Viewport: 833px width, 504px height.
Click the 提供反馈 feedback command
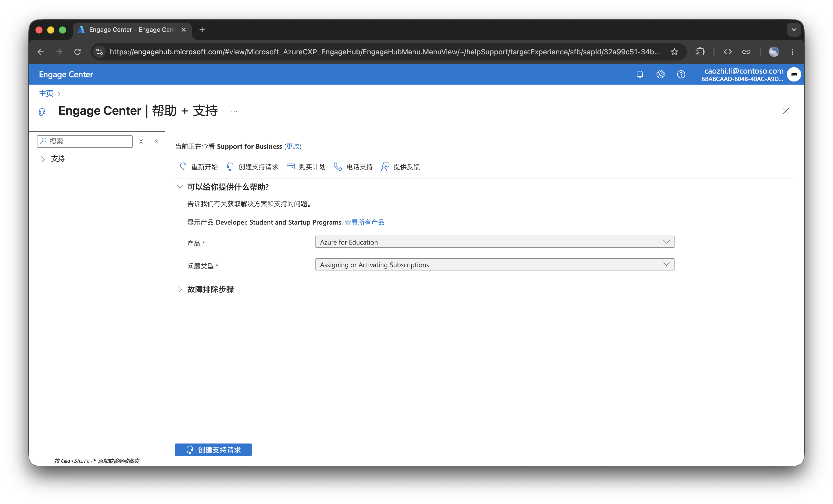401,167
